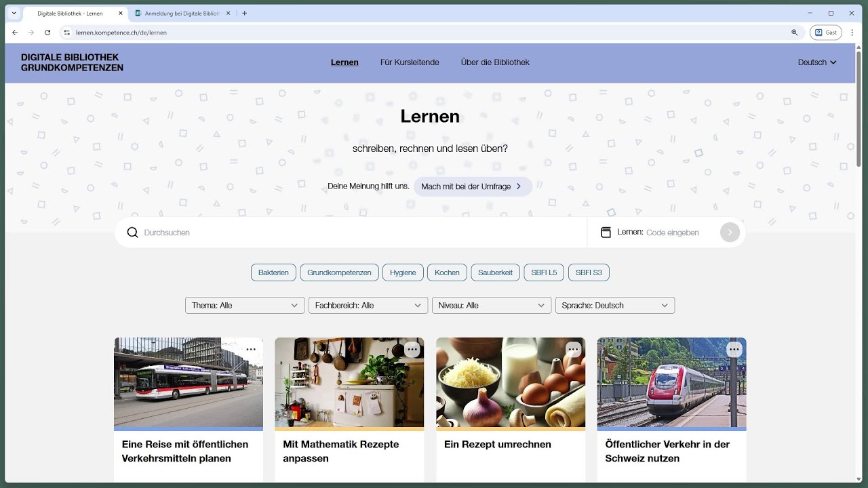Expand the Deutsch language dropdown
868x488 pixels.
pyautogui.click(x=817, y=62)
